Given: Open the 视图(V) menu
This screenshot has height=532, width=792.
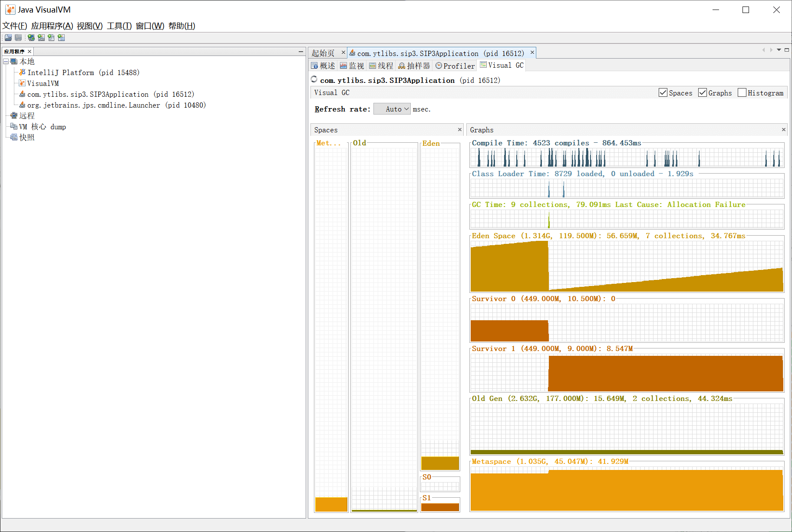Looking at the screenshot, I should 90,26.
